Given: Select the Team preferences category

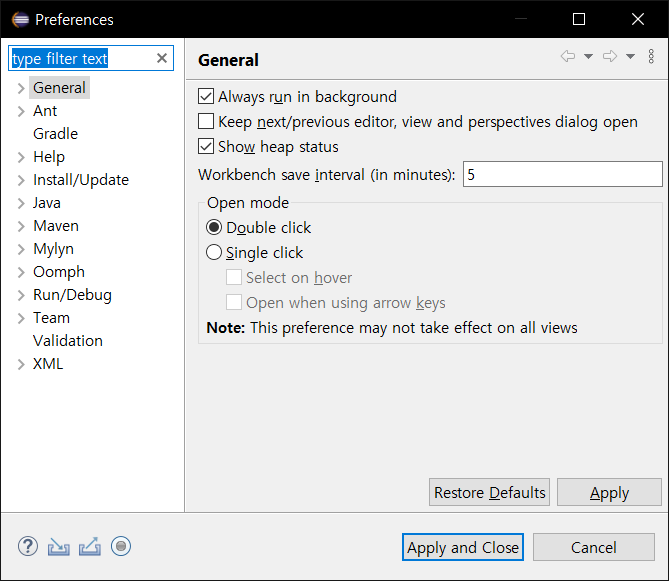Looking at the screenshot, I should 51,318.
